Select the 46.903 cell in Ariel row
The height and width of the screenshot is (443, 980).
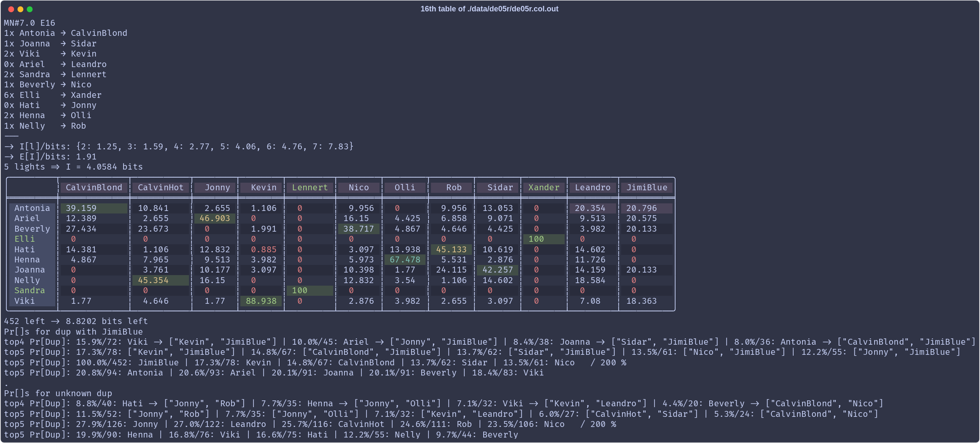tap(215, 219)
